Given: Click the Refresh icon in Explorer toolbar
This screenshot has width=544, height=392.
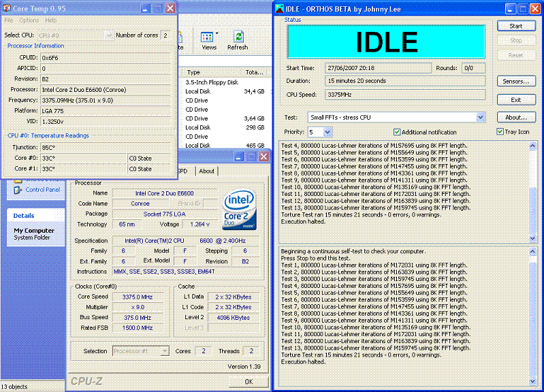Looking at the screenshot, I should (238, 37).
